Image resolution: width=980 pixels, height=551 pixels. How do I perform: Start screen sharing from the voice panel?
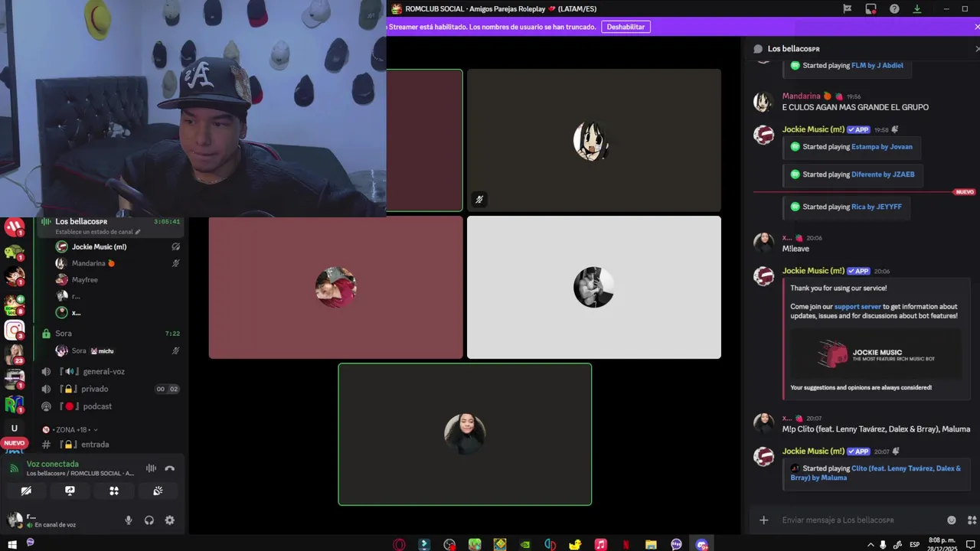pyautogui.click(x=70, y=491)
